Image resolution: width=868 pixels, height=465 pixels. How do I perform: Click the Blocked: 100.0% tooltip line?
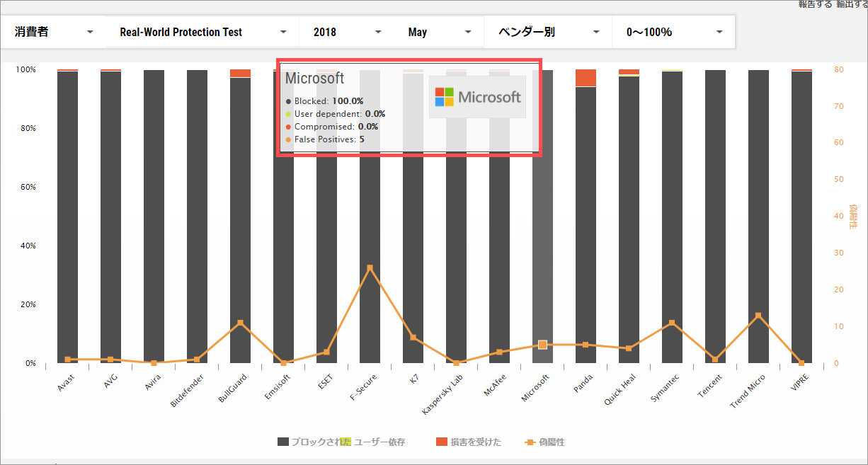click(x=324, y=101)
